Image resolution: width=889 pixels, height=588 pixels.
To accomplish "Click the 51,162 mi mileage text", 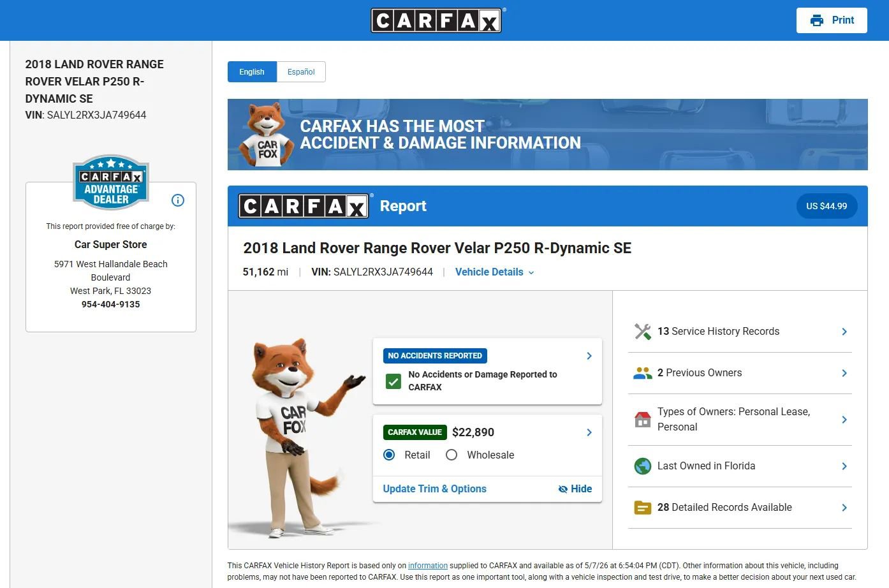I will pos(265,272).
